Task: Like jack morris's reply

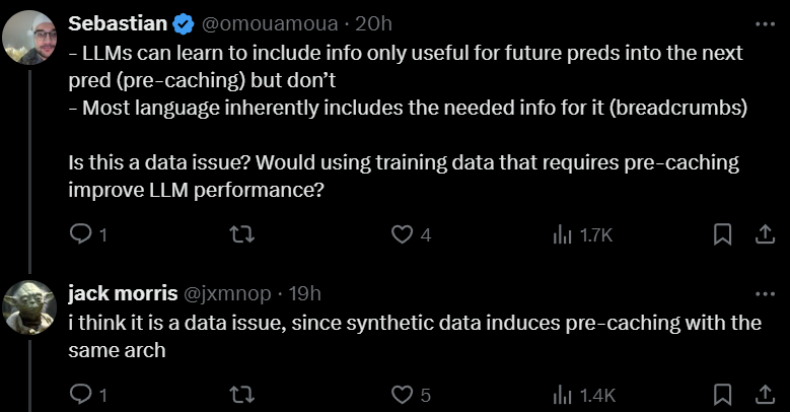Action: pyautogui.click(x=402, y=394)
